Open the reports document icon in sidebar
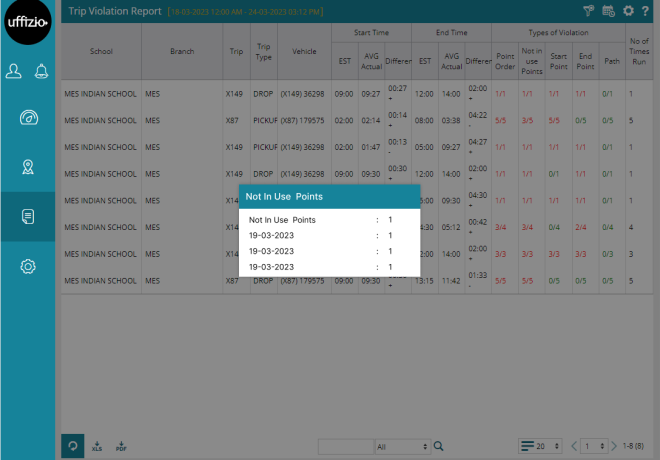The image size is (660, 460). [28, 217]
